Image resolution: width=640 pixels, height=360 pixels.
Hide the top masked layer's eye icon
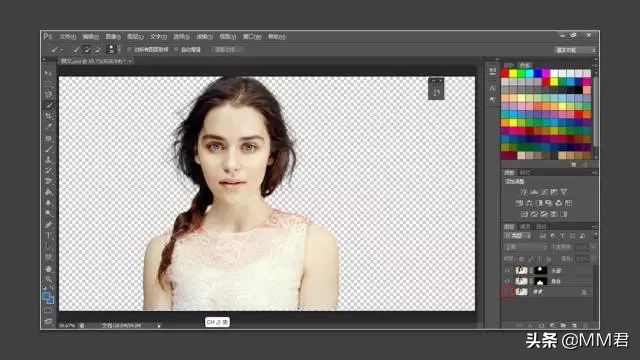[x=508, y=270]
